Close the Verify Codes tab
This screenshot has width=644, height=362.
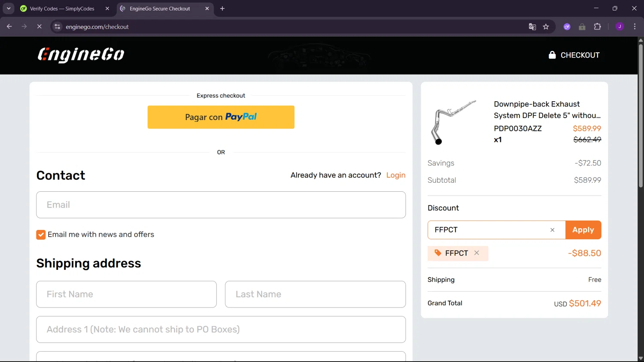pos(107,9)
